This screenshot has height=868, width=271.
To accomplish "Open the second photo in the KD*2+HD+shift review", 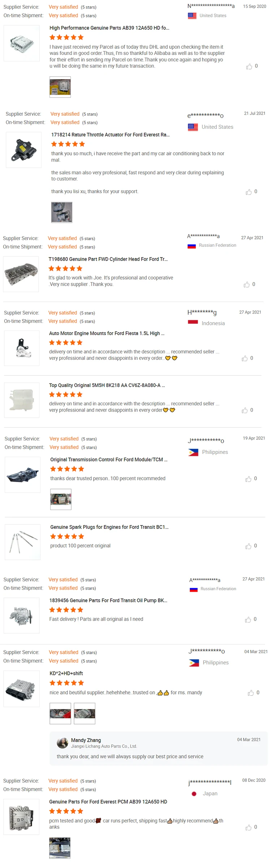I will coord(85,713).
